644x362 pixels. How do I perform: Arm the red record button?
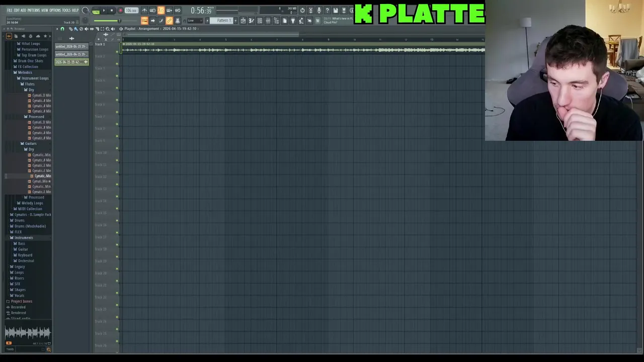(x=121, y=10)
